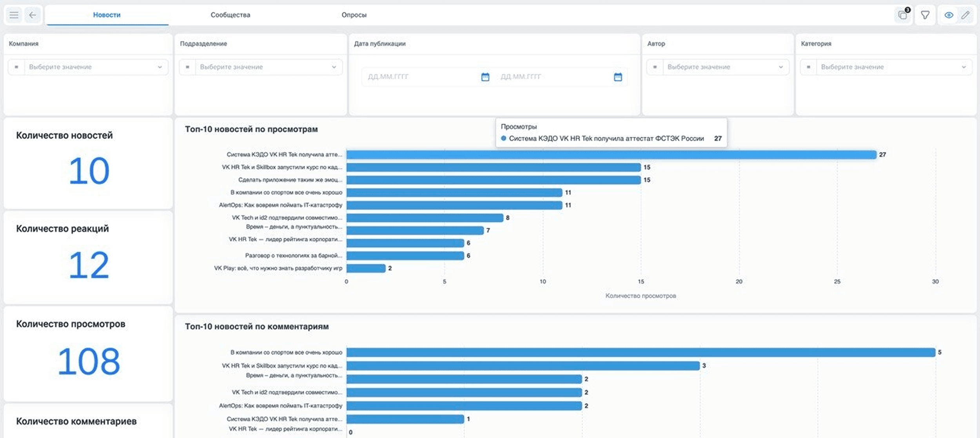Image resolution: width=980 pixels, height=438 pixels.
Task: Switch to the Сообщества tab
Action: pos(230,15)
